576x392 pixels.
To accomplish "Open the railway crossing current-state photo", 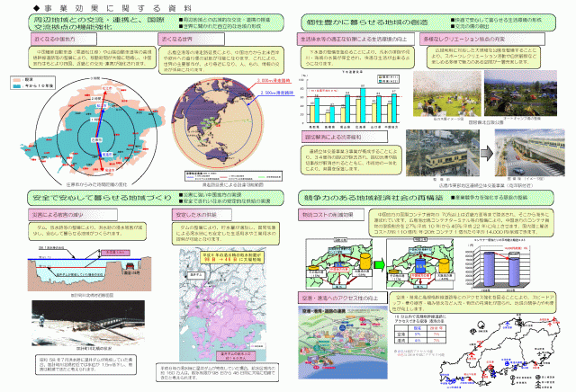I will pos(443,153).
